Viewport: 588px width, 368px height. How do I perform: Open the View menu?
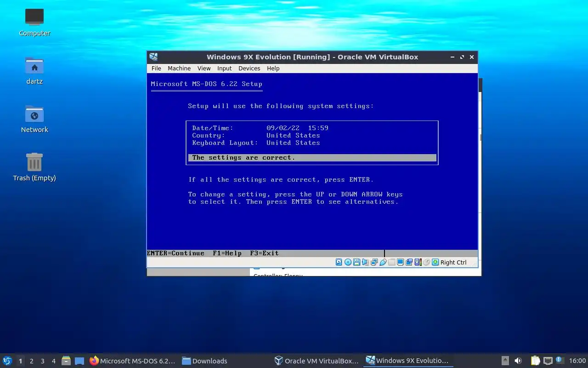click(204, 68)
